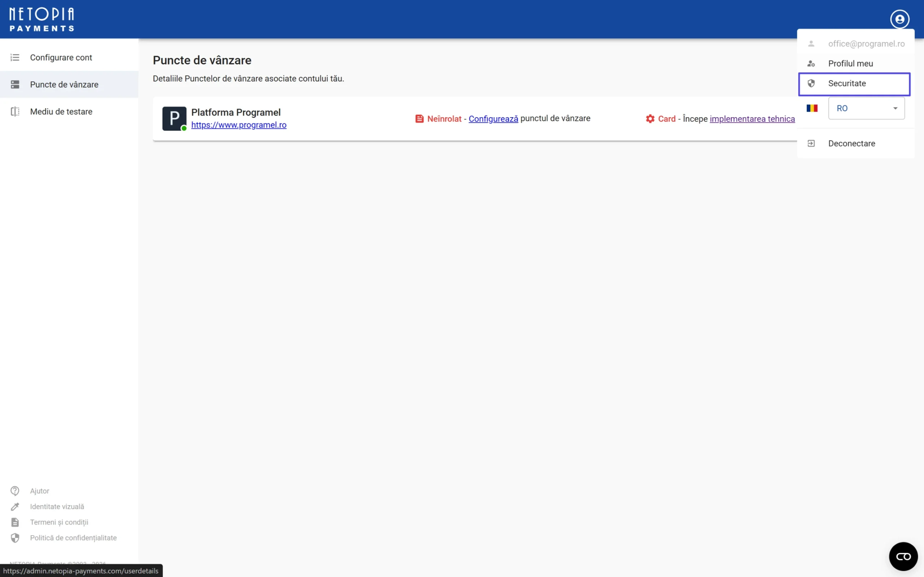Click the Deconectare logout icon

[812, 143]
